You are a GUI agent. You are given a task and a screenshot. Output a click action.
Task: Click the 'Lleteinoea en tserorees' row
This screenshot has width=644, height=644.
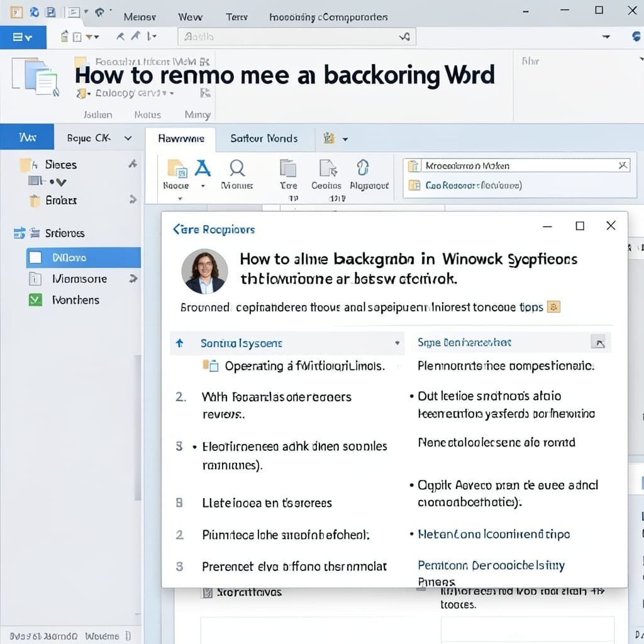pyautogui.click(x=267, y=502)
